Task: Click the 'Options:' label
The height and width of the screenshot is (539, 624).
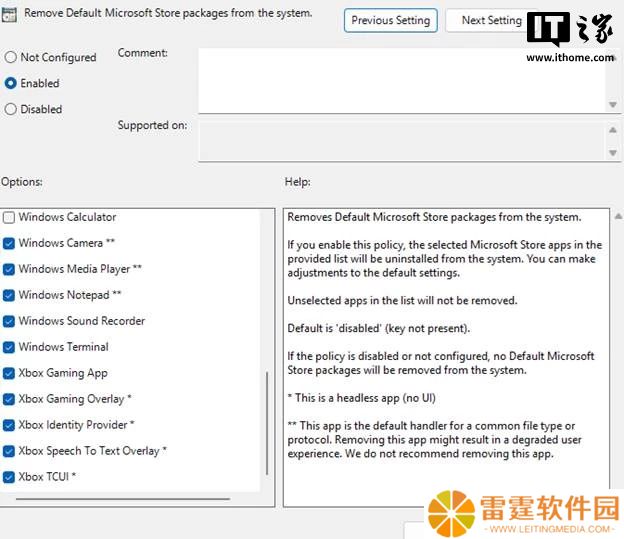Action: click(21, 182)
